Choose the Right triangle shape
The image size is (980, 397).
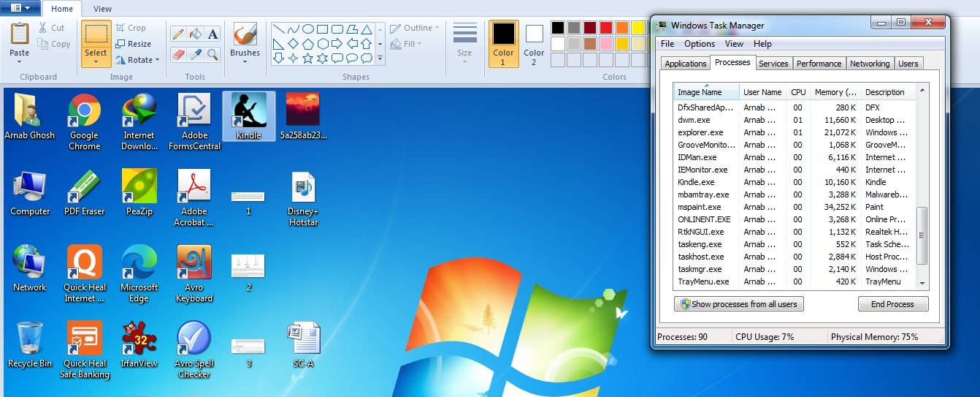click(x=278, y=44)
